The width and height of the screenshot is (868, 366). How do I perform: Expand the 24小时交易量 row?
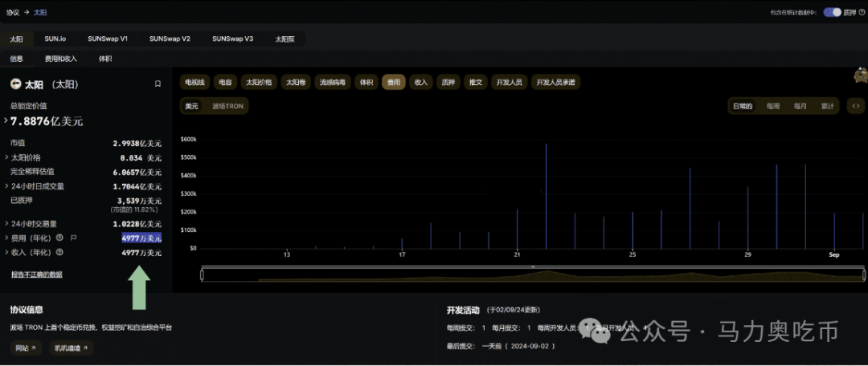tap(6, 223)
